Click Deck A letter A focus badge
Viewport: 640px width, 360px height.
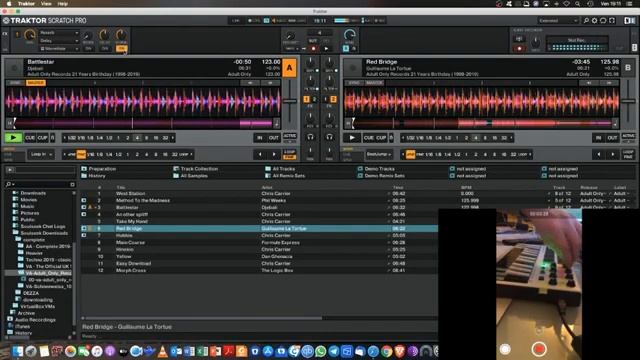[289, 68]
